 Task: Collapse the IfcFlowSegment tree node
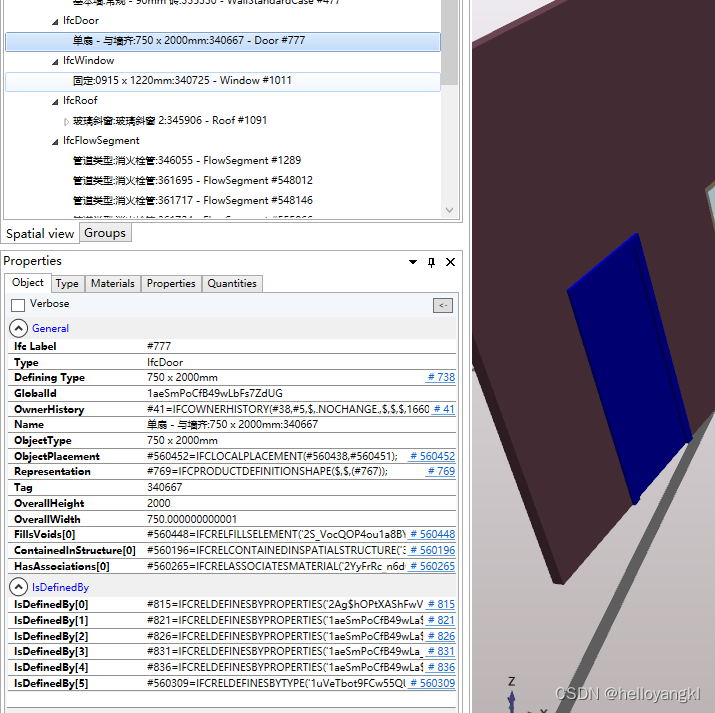click(55, 142)
